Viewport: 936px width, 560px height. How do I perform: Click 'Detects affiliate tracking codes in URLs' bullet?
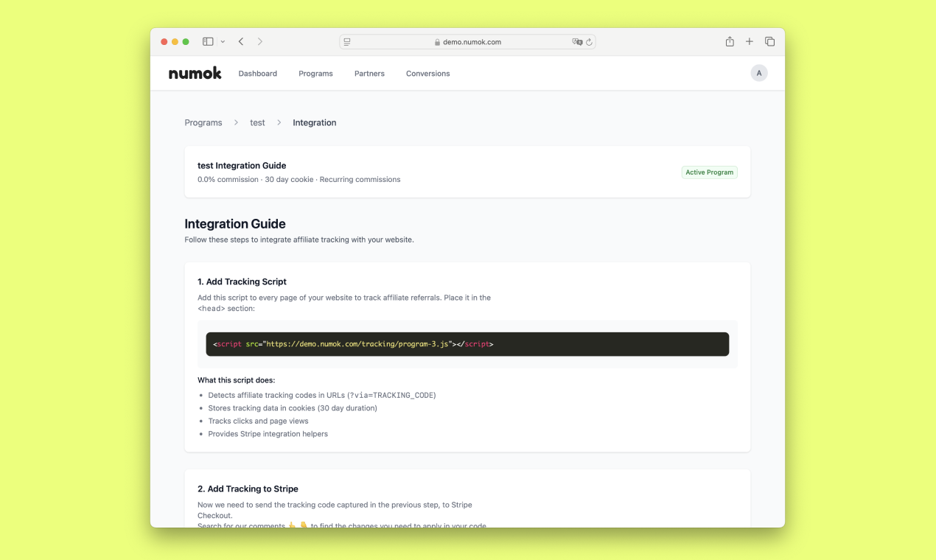point(322,395)
